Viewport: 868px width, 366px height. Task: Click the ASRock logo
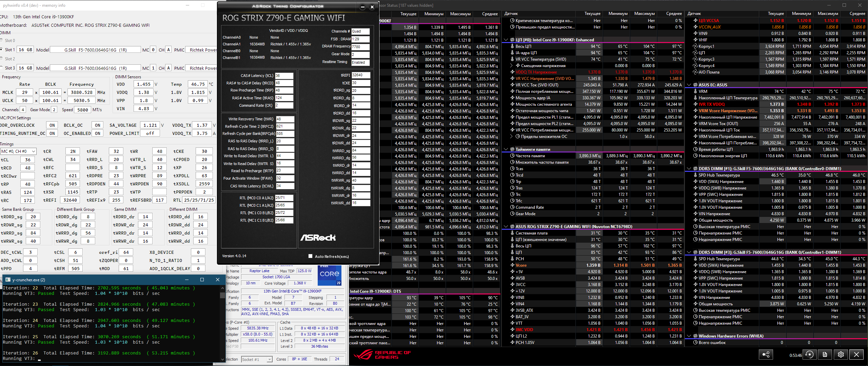point(318,238)
